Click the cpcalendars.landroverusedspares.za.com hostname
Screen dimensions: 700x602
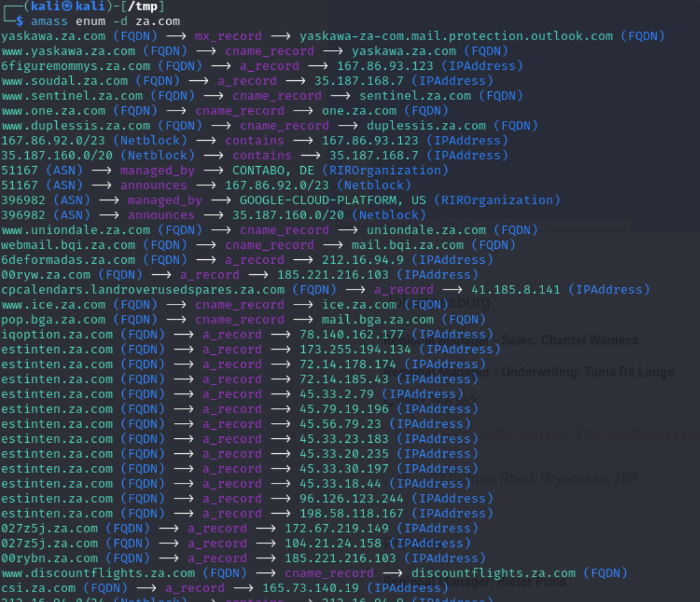click(143, 290)
